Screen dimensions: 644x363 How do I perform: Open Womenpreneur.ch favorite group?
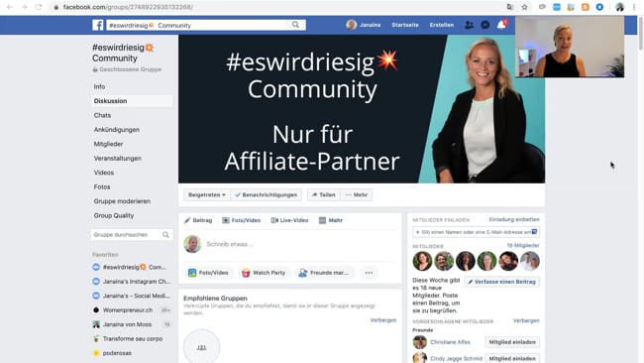coord(128,310)
